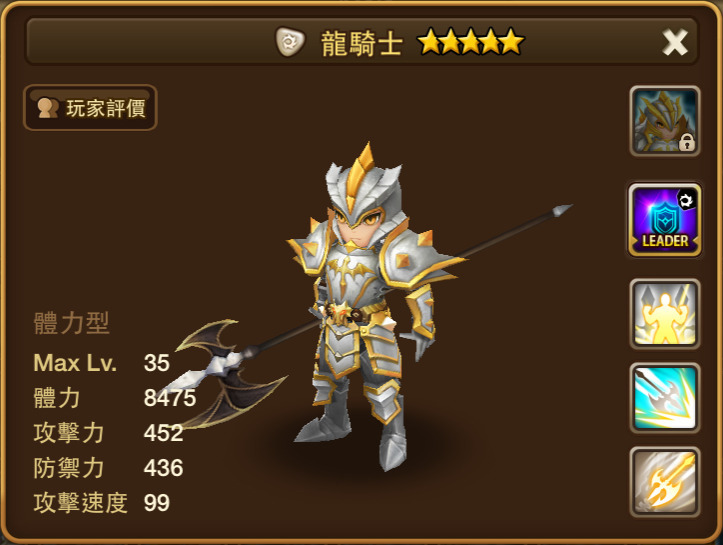Viewport: 723px width, 545px height.
Task: Select the Max Lv. 35 stat row
Action: tap(101, 363)
